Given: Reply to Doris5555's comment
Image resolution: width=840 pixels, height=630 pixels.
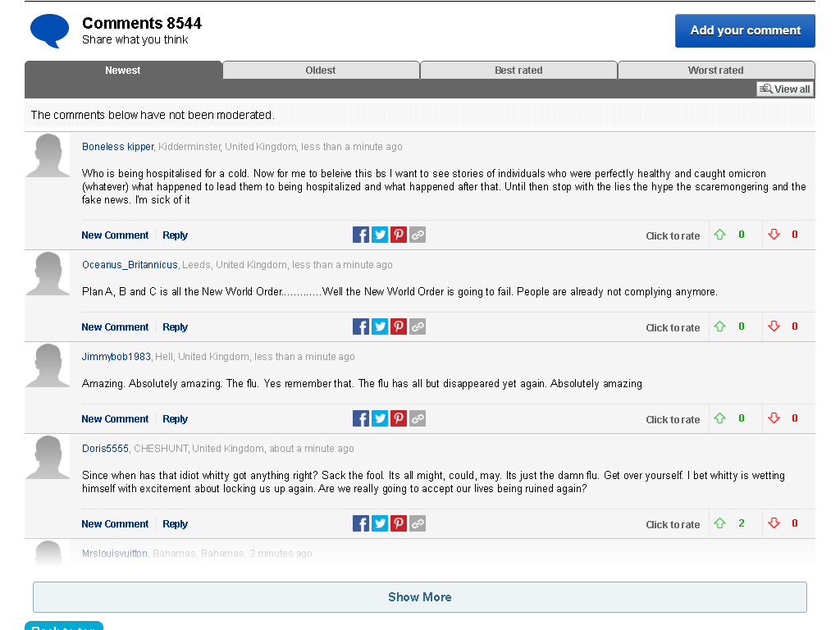Looking at the screenshot, I should coord(176,524).
